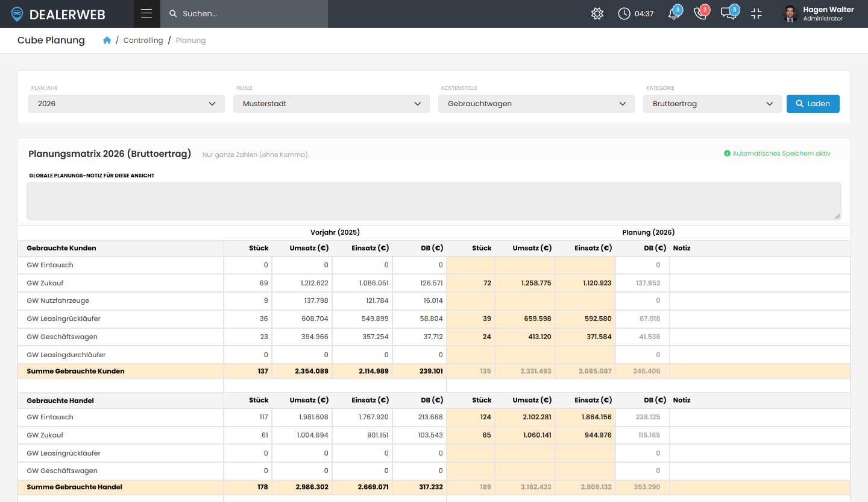This screenshot has width=868, height=502.
Task: Edit planned Umsatz 1.060.141 cell
Action: (525, 435)
